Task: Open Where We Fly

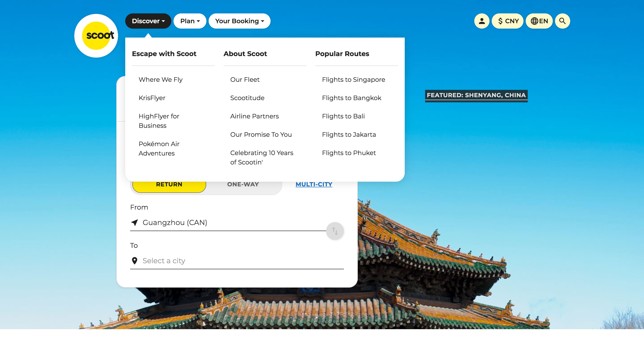Action: 161,80
